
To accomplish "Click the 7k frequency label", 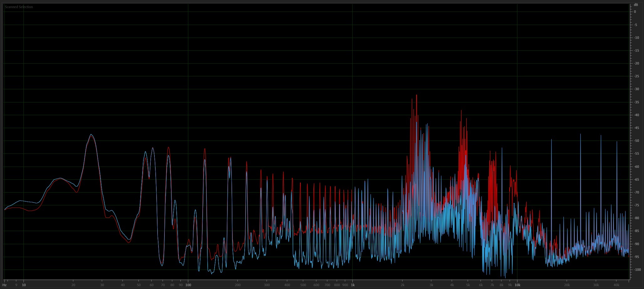I will (x=492, y=285).
